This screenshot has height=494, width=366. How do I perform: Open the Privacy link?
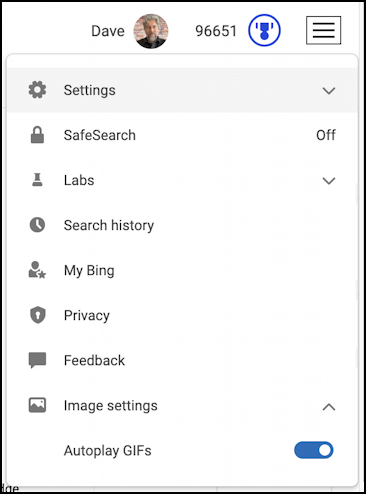click(182, 315)
